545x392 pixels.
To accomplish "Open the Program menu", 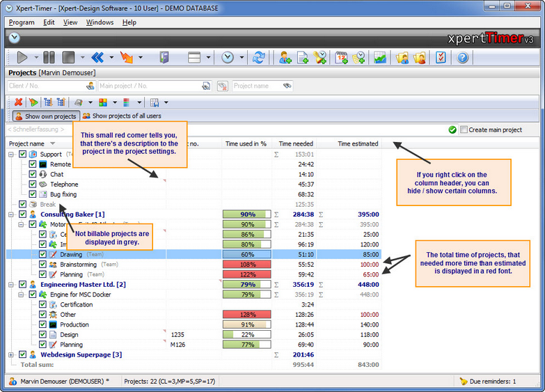I will 22,22.
